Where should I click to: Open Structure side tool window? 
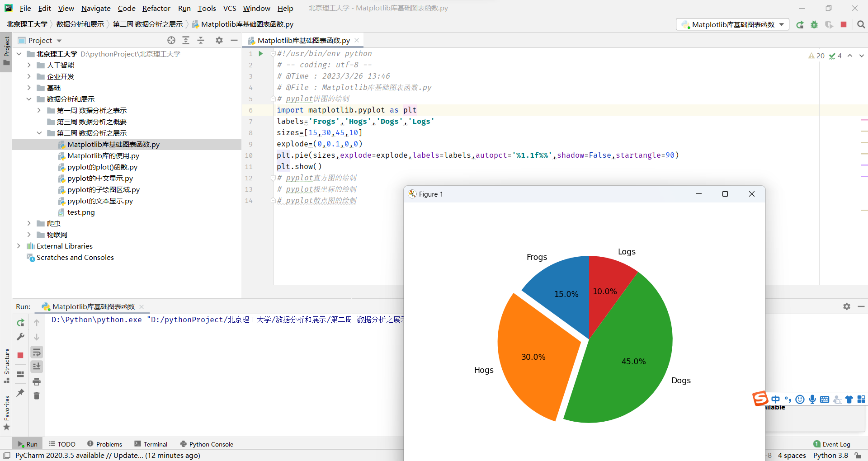tap(6, 366)
